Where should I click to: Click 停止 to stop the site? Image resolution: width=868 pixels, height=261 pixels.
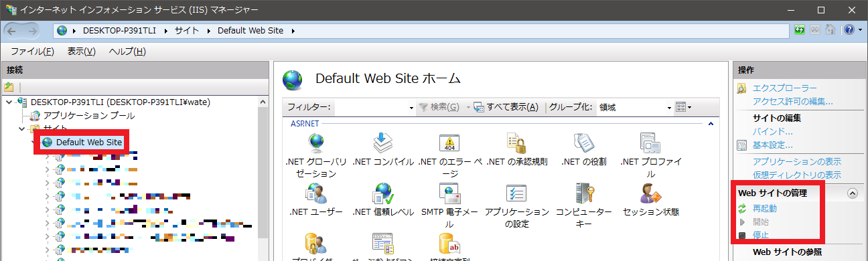click(761, 235)
